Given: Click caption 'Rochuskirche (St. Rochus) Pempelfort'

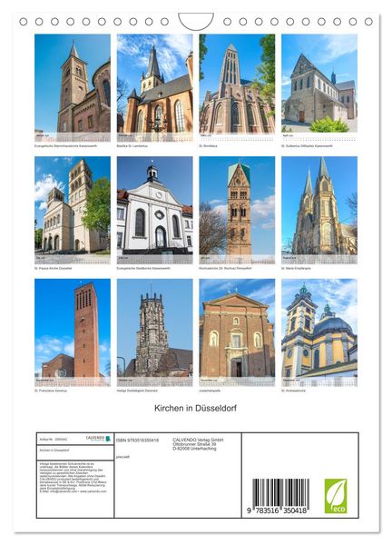Looking at the screenshot, I should (225, 268).
